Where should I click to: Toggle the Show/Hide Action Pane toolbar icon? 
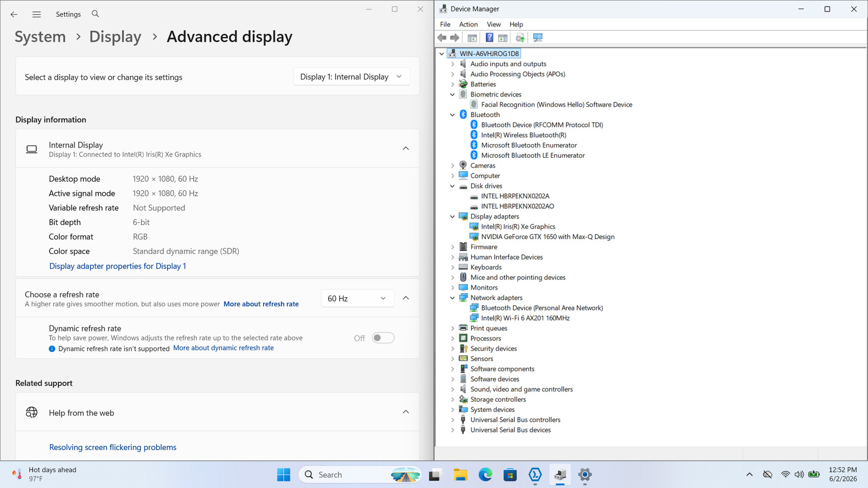(503, 37)
